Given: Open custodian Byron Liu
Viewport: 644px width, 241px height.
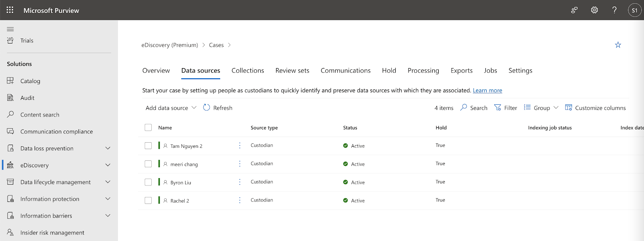Looking at the screenshot, I should [x=181, y=183].
